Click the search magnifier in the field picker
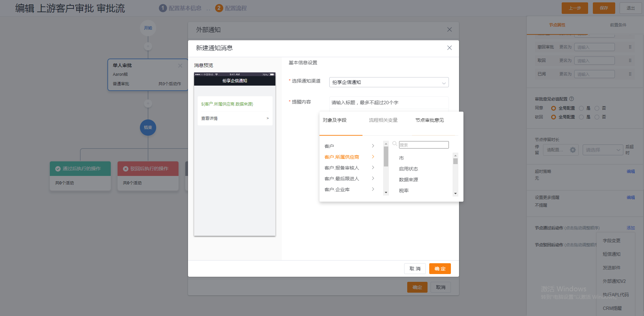 point(394,143)
